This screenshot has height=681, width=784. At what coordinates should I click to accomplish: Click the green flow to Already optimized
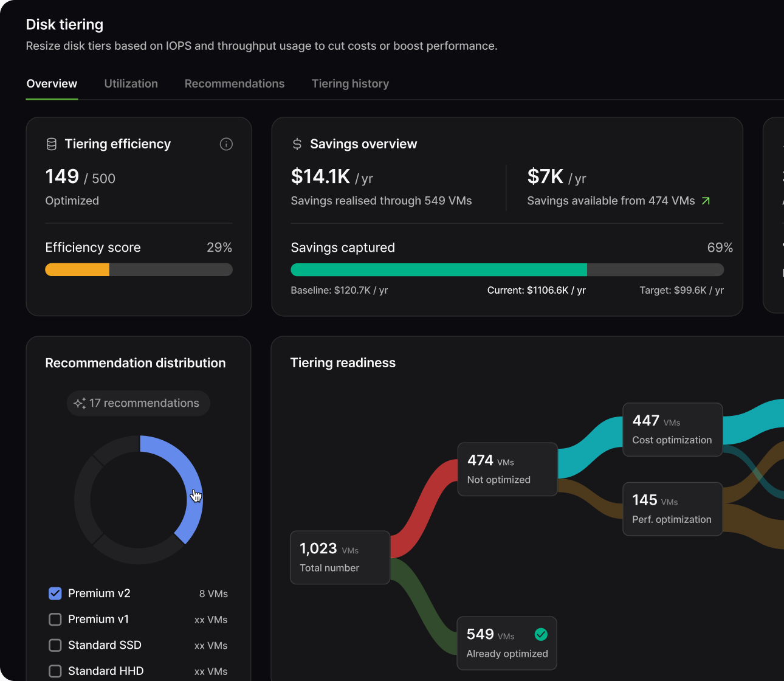pos(424,607)
